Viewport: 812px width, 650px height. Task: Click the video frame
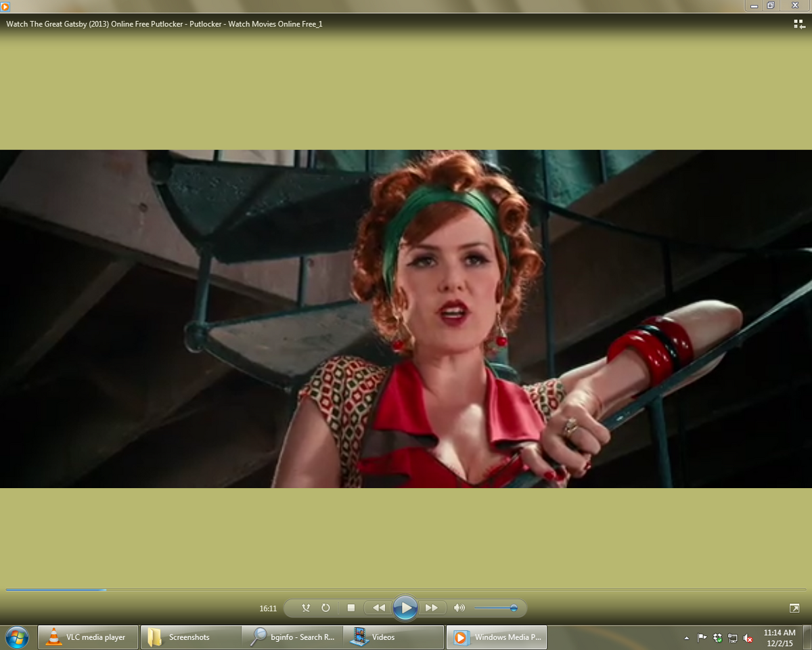tap(406, 318)
